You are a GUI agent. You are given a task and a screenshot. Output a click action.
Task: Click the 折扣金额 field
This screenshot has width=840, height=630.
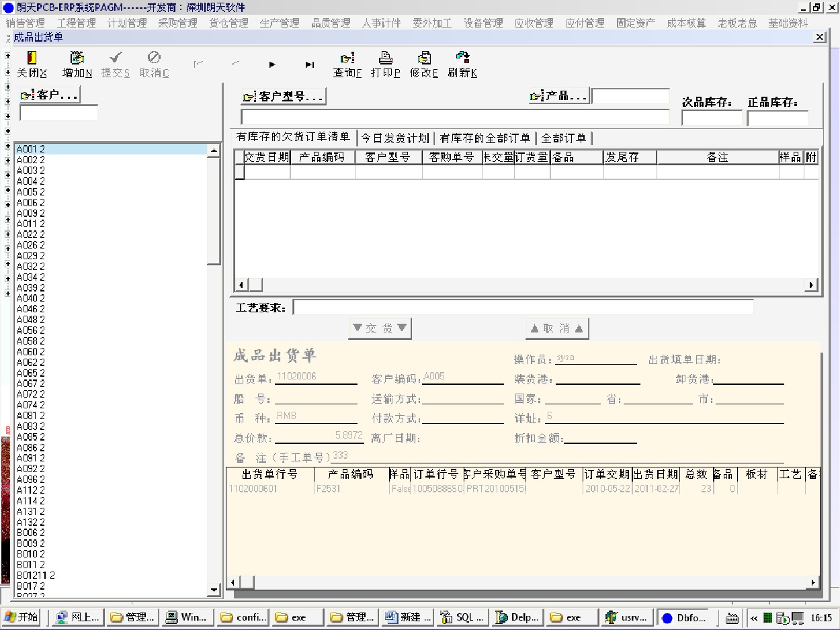tap(600, 437)
